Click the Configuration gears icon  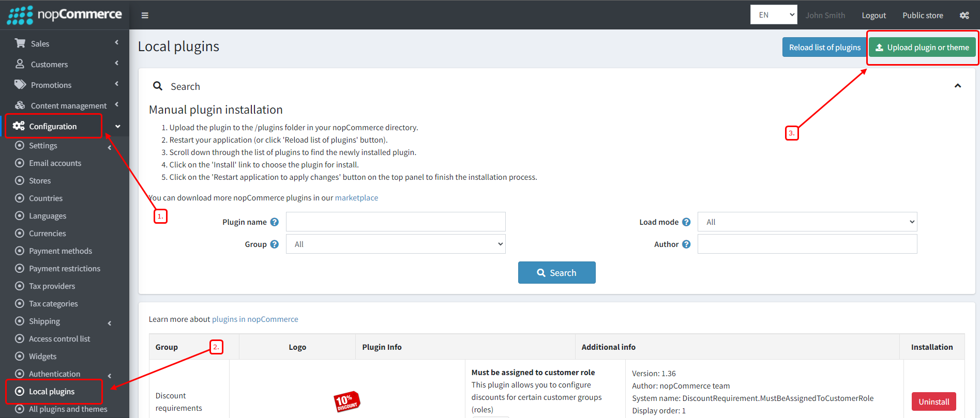coord(19,126)
